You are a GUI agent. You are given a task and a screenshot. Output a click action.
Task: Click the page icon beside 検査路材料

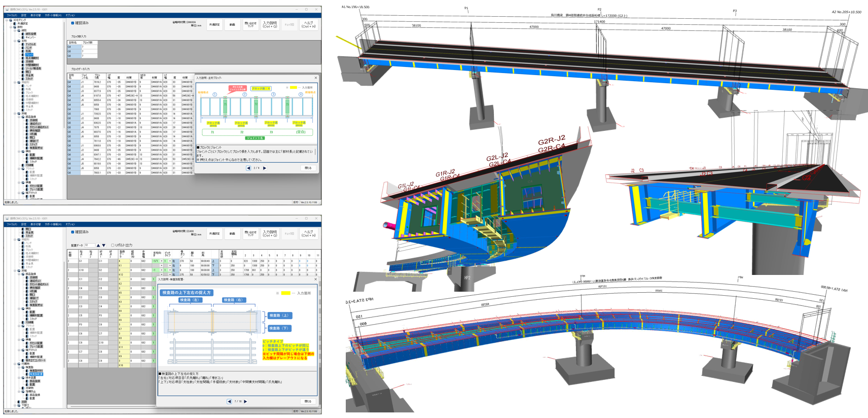pos(27,371)
